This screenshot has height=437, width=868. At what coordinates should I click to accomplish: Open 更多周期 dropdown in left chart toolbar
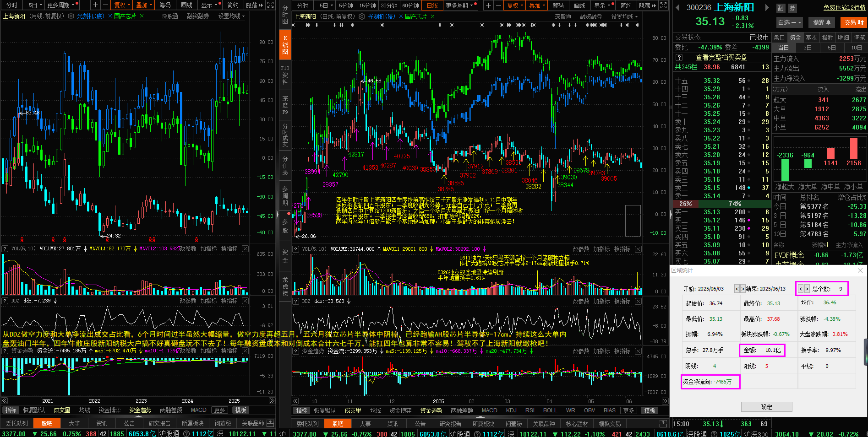(61, 5)
